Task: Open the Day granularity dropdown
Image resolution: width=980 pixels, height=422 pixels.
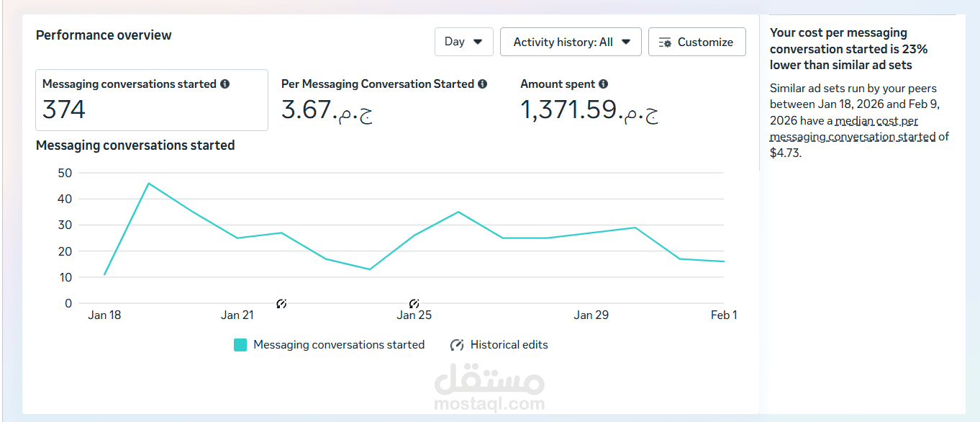Action: pos(463,42)
